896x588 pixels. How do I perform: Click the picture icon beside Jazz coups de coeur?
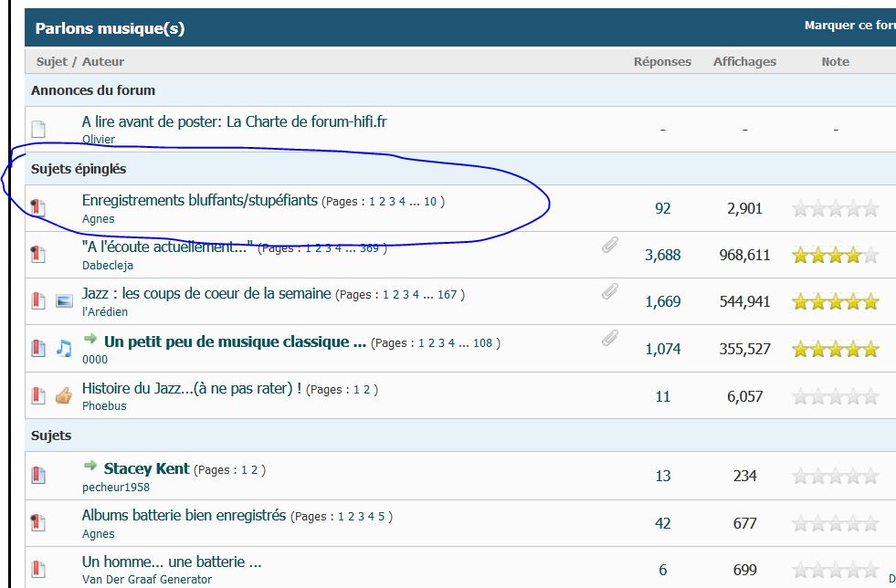tap(64, 300)
